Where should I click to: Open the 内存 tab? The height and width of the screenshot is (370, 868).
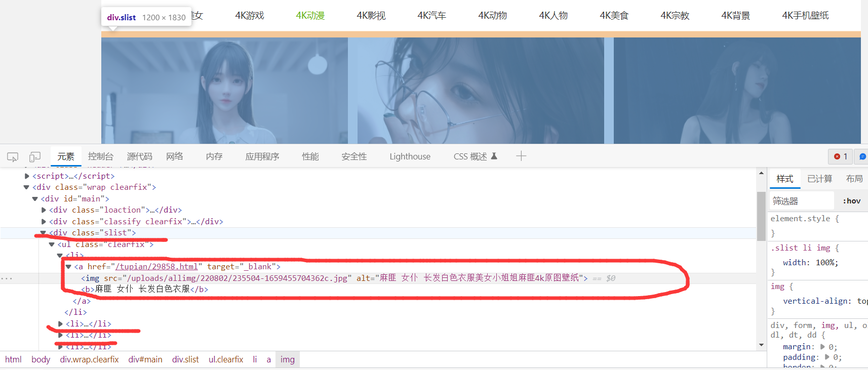[x=214, y=156]
